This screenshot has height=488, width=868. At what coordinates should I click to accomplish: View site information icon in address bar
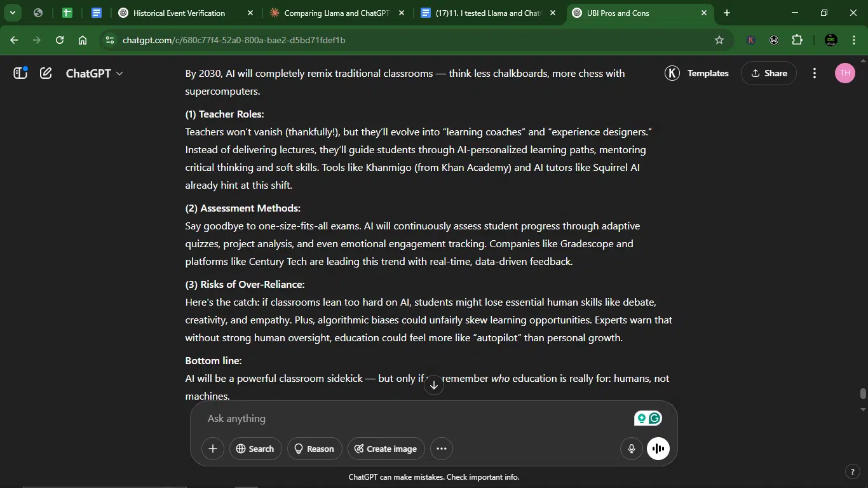(110, 40)
